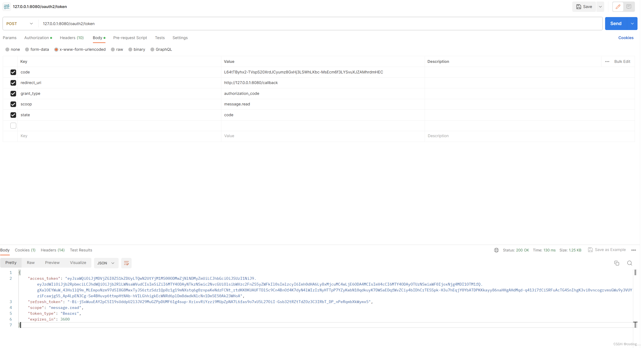Open response Headers (14) tab

tap(53, 250)
